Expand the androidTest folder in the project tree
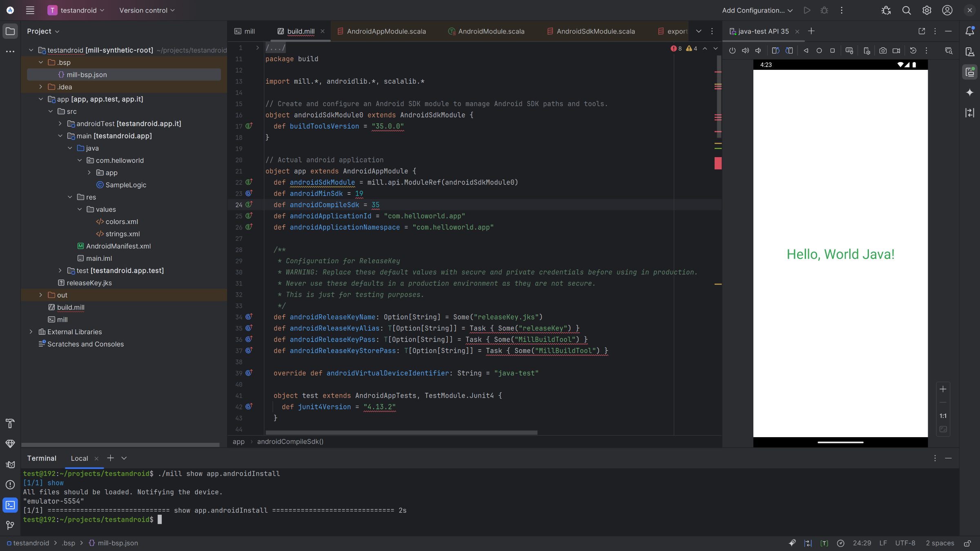 60,124
